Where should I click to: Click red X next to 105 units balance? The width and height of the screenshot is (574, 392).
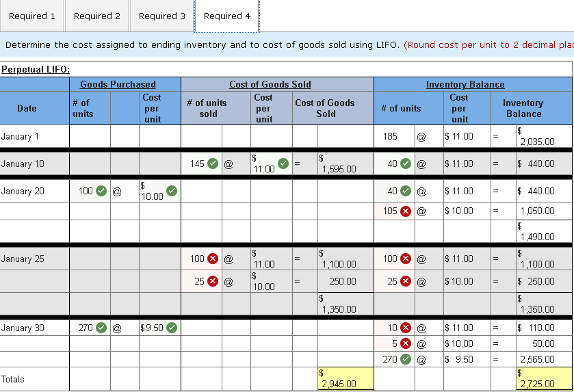[406, 211]
